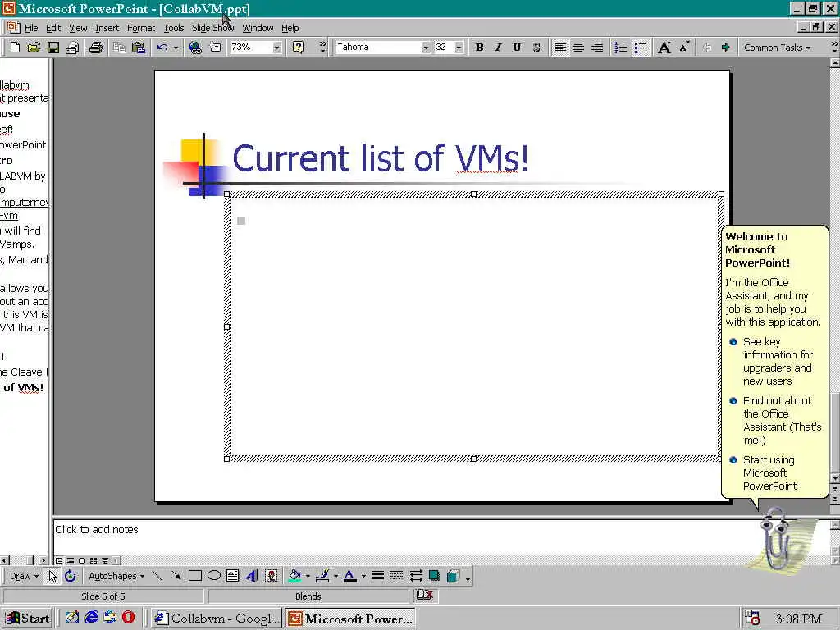Toggle center text alignment

click(x=578, y=48)
